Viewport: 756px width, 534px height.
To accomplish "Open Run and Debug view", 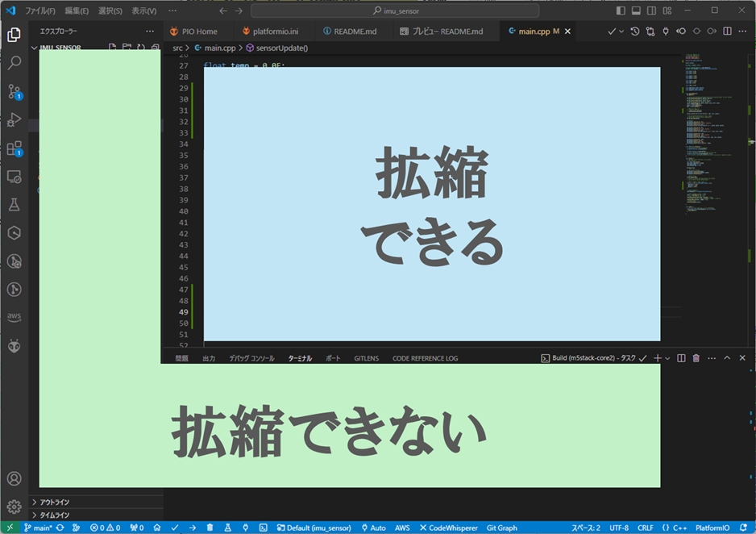I will pos(14,120).
